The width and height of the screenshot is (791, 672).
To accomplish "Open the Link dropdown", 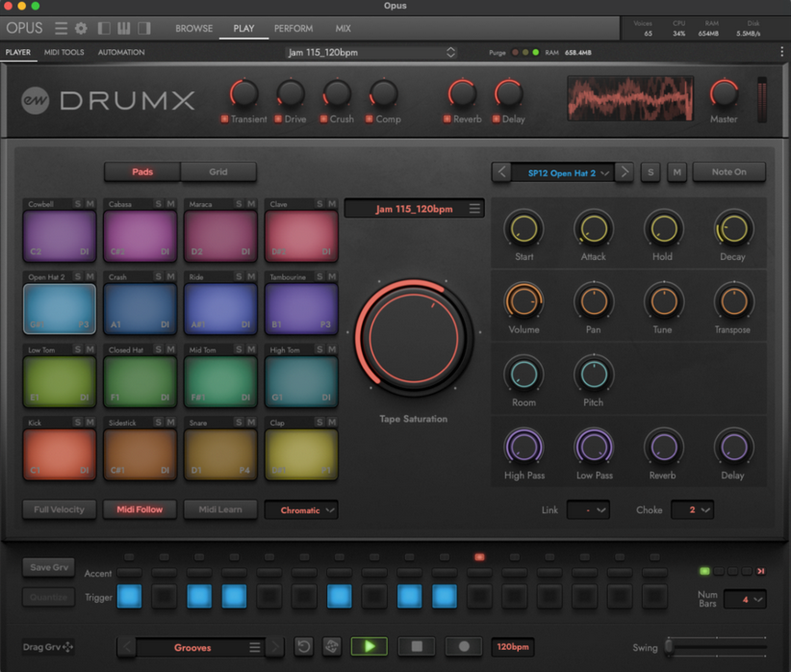I will [588, 510].
